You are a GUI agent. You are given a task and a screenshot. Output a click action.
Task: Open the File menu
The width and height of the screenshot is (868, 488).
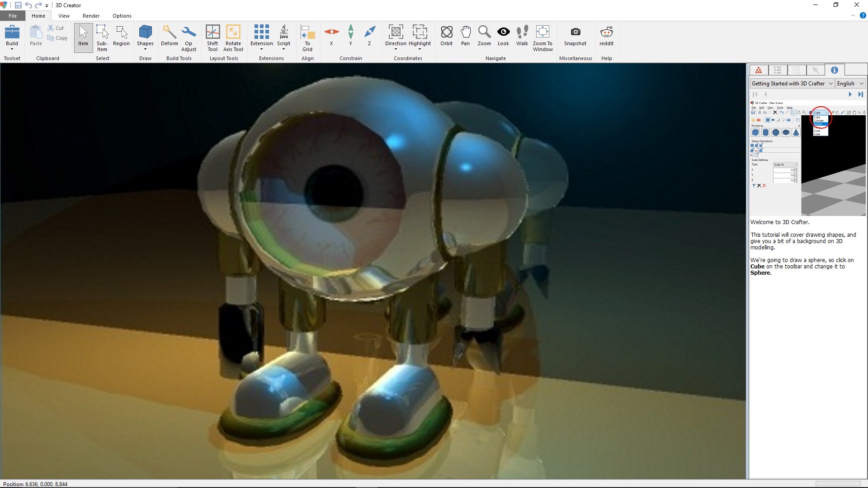coord(13,15)
